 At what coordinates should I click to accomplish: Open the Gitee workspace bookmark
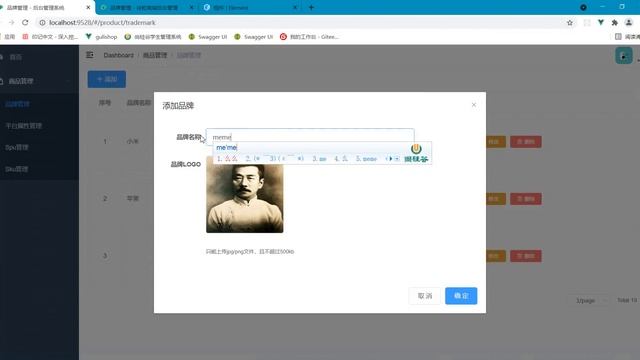pyautogui.click(x=309, y=37)
